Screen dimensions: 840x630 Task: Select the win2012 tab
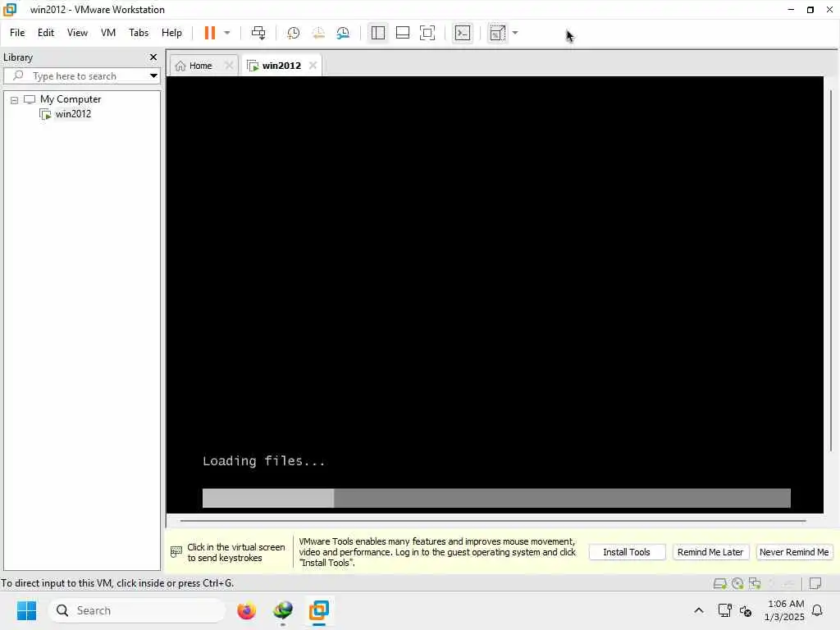[x=281, y=66]
